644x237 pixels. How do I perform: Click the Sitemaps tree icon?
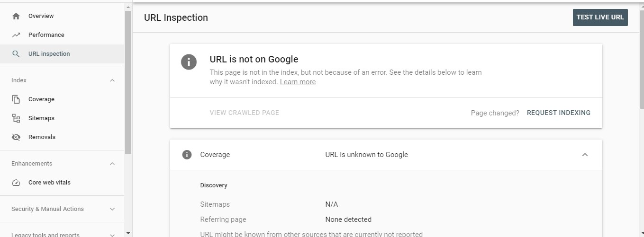pyautogui.click(x=16, y=118)
